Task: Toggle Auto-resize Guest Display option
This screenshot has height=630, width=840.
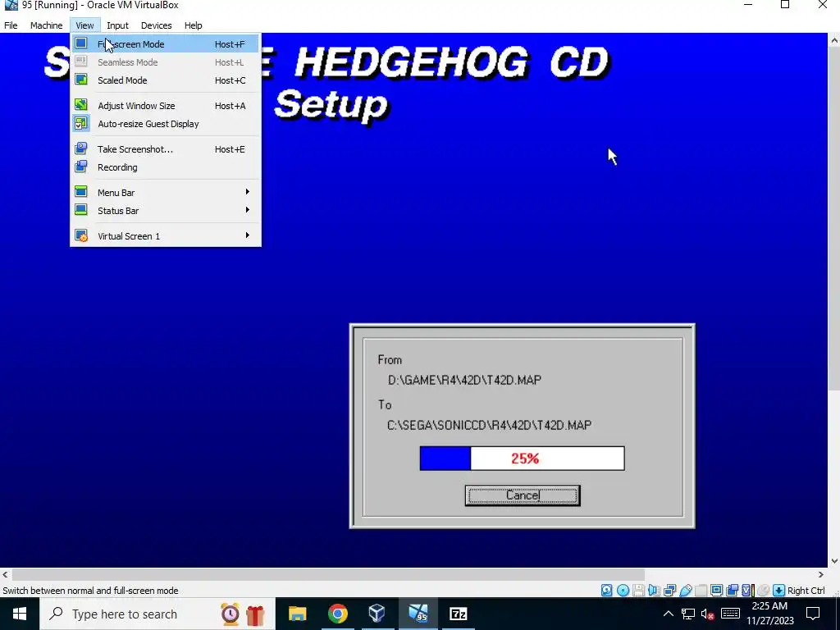Action: point(166,124)
